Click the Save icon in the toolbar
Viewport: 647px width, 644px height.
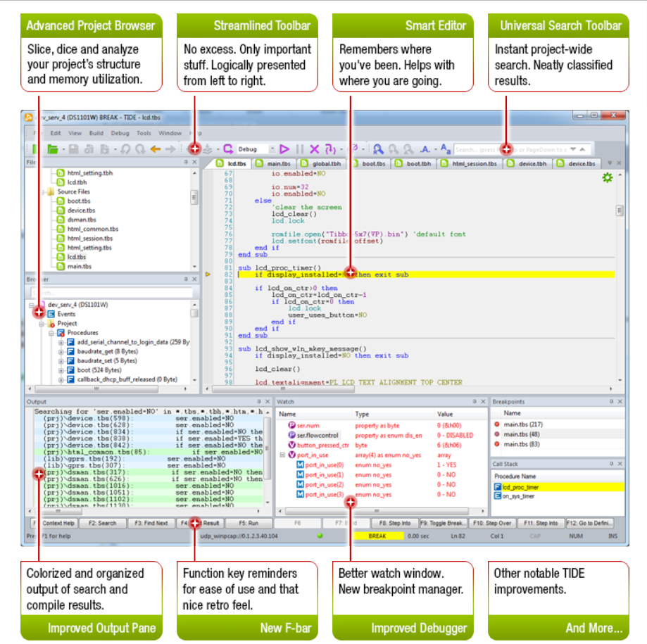(x=73, y=149)
